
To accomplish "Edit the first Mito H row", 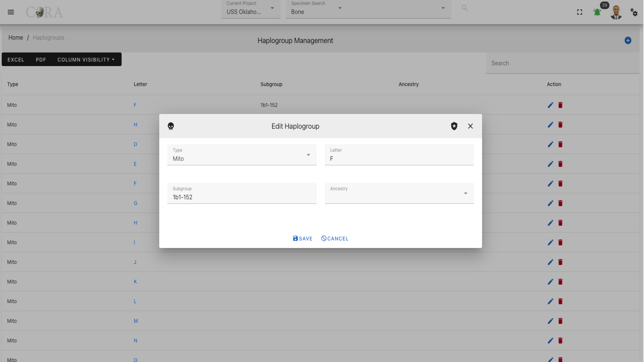I will click(550, 125).
